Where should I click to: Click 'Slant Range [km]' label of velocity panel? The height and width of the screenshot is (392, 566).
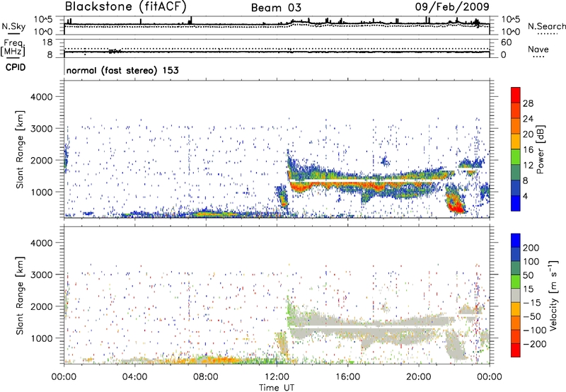coord(20,296)
